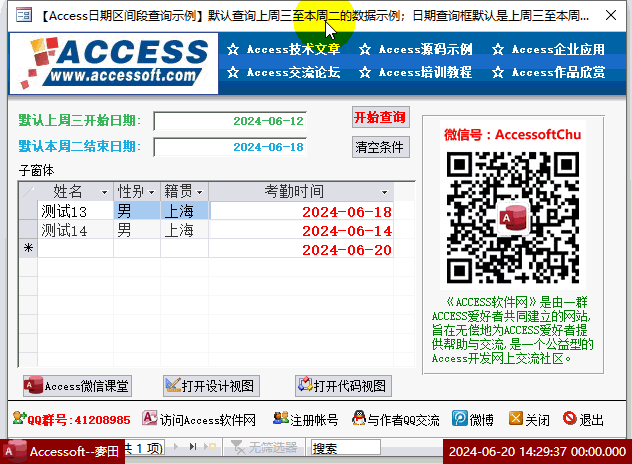Click QQ群号:41208985 link
The width and height of the screenshot is (632, 464).
pos(71,419)
